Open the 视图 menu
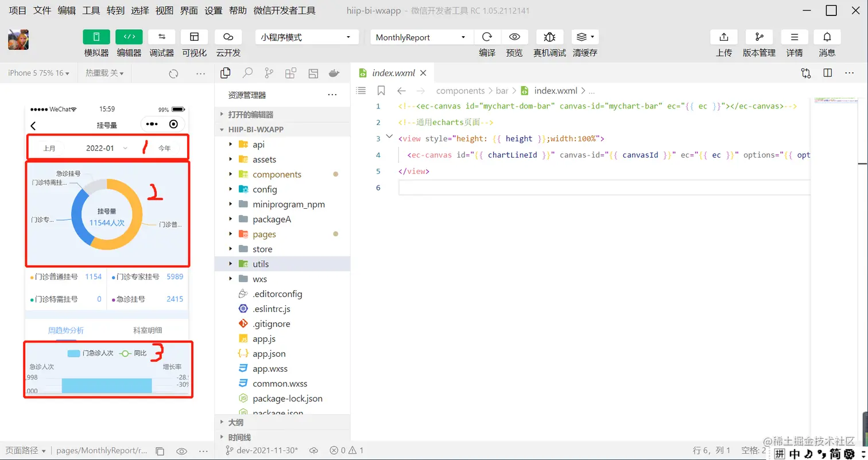This screenshot has height=460, width=868. point(165,10)
